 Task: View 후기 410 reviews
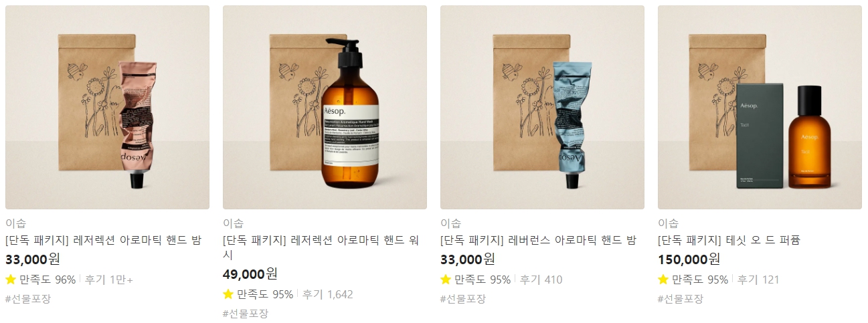pos(541,280)
